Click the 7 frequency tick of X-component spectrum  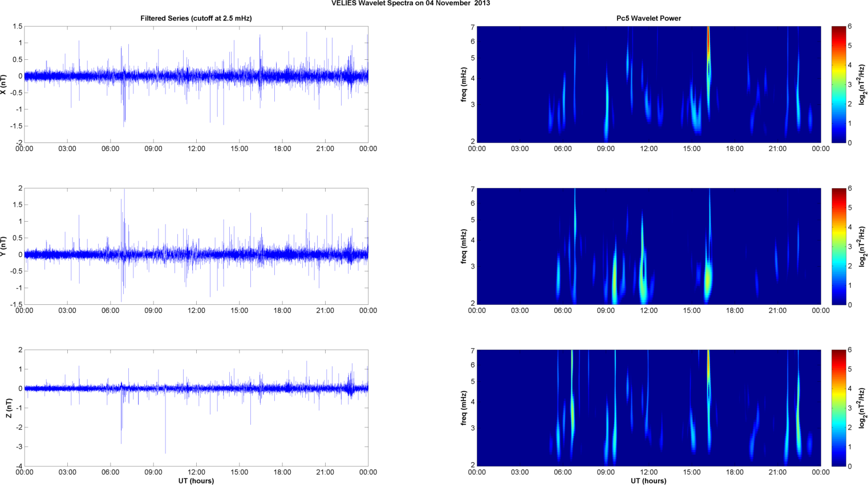coord(473,27)
